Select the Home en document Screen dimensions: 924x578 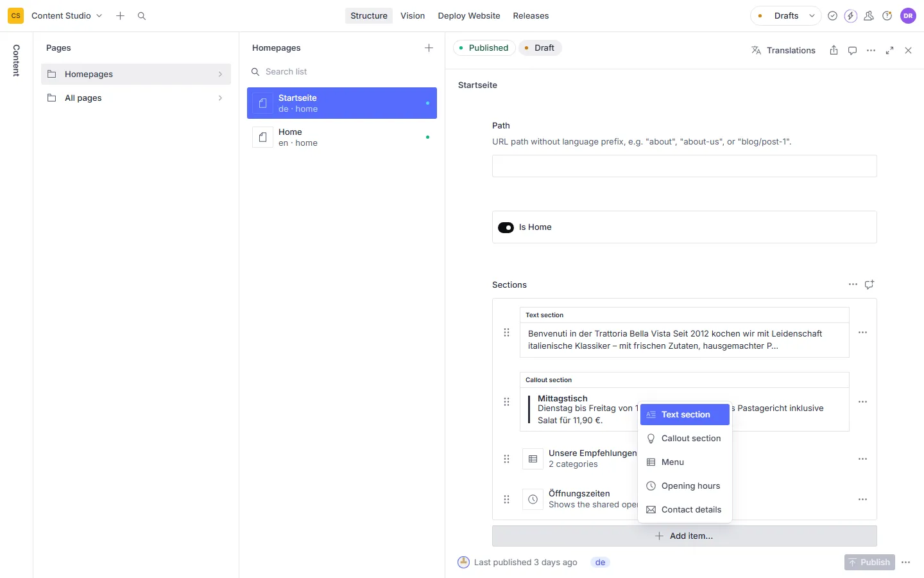tap(342, 137)
